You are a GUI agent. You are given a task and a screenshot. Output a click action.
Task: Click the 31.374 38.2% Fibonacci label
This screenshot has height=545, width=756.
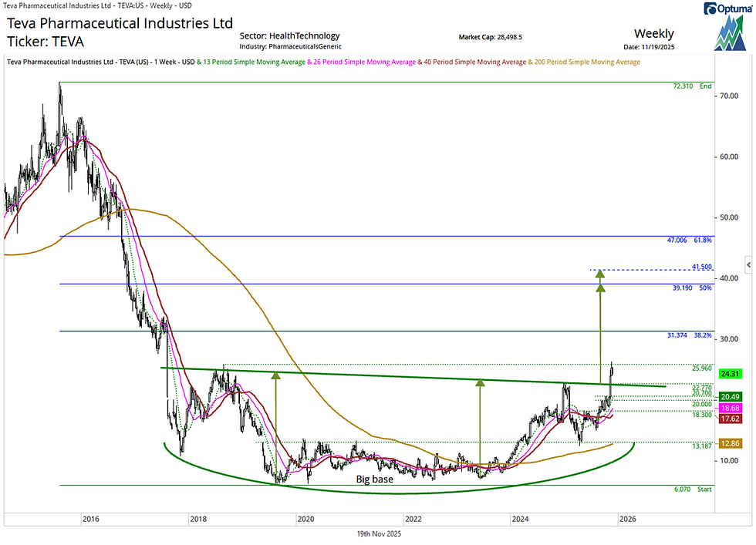tap(689, 335)
